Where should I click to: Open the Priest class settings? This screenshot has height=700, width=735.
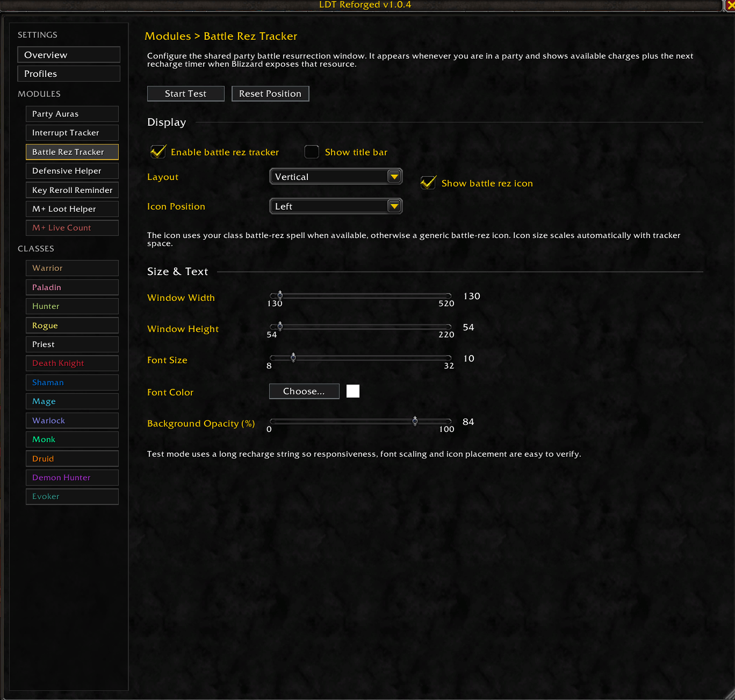(72, 344)
